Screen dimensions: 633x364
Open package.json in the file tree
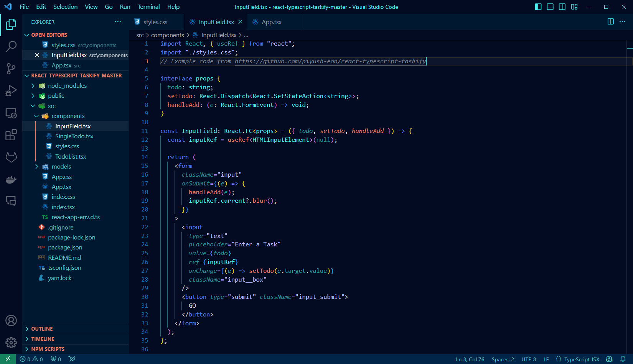(x=76, y=248)
